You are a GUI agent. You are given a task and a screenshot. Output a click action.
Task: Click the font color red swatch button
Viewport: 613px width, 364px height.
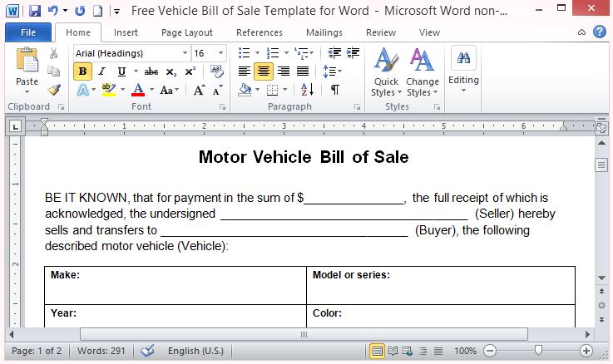coord(138,90)
